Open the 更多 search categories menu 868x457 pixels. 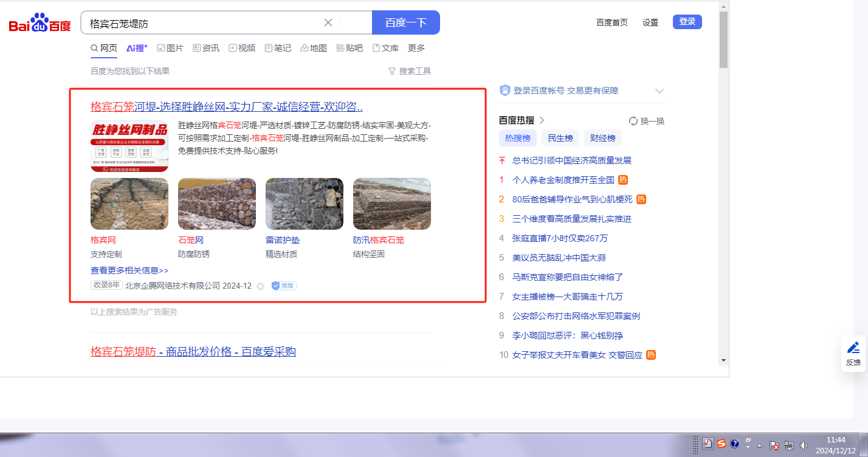click(416, 48)
